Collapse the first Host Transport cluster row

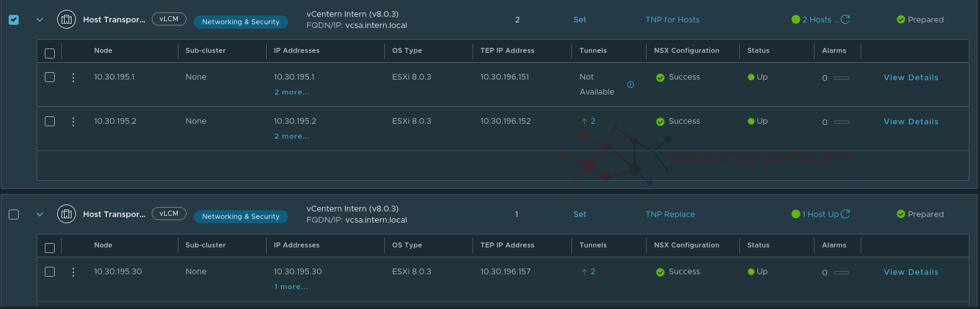40,20
